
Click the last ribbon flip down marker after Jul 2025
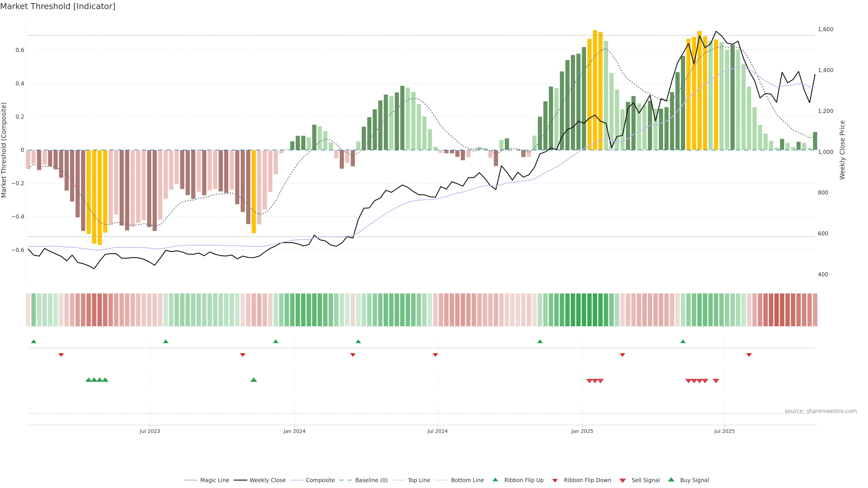(x=749, y=355)
